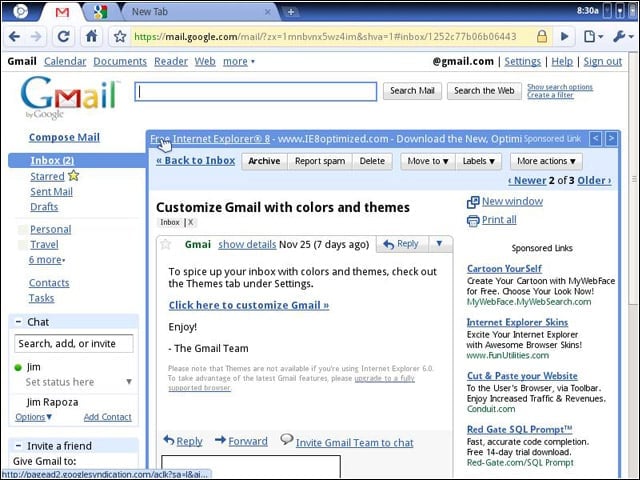
Task: Click the Print all printer icon
Action: [473, 220]
